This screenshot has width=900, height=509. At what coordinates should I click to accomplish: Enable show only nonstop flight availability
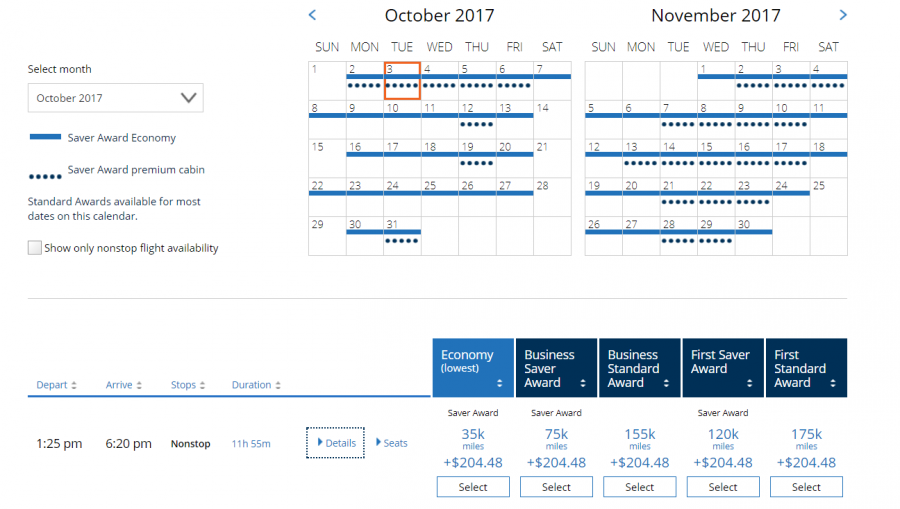point(35,248)
